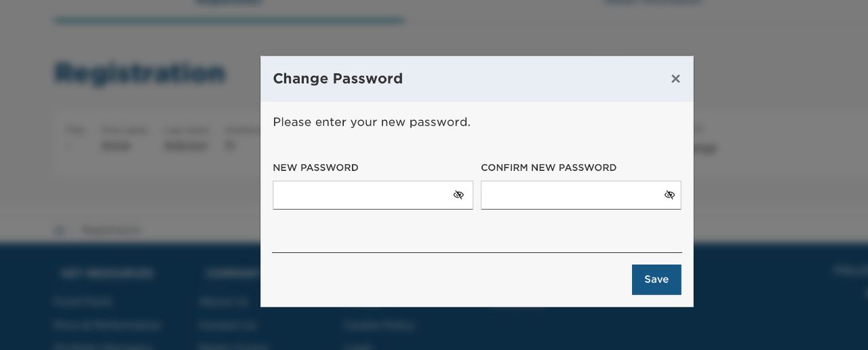Open the Cookie Policy footer link
Screen dimensions: 868x350
(379, 326)
